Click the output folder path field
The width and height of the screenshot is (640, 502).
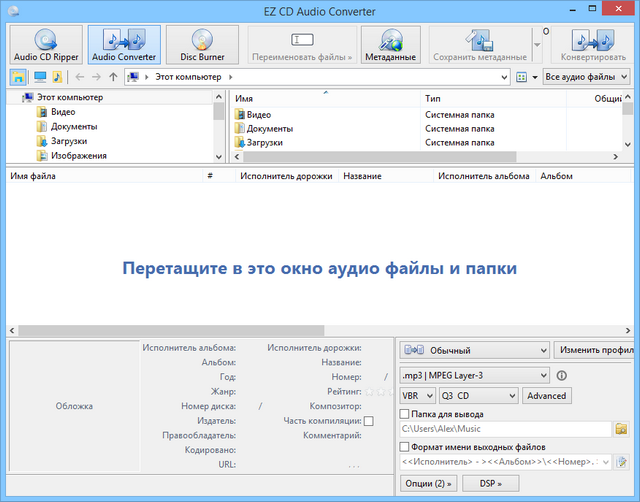[504, 429]
